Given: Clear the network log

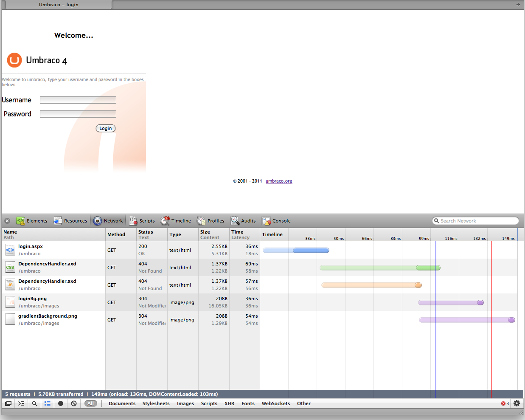Looking at the screenshot, I should tap(74, 403).
